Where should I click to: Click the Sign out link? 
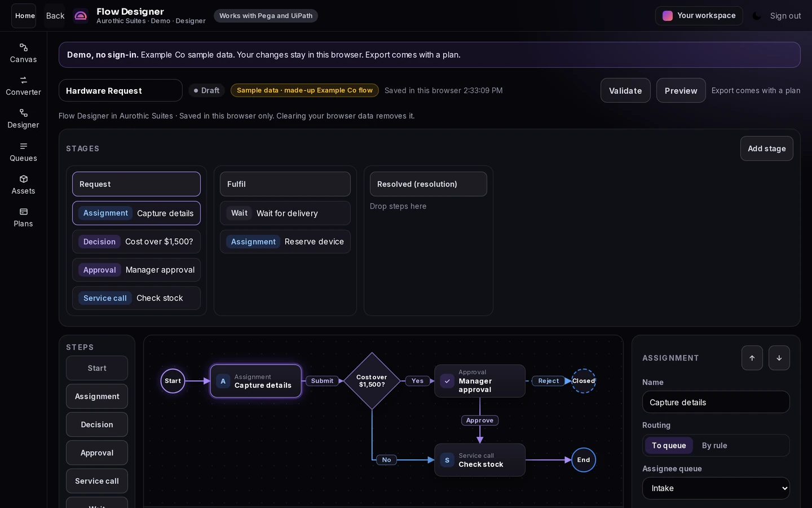785,16
